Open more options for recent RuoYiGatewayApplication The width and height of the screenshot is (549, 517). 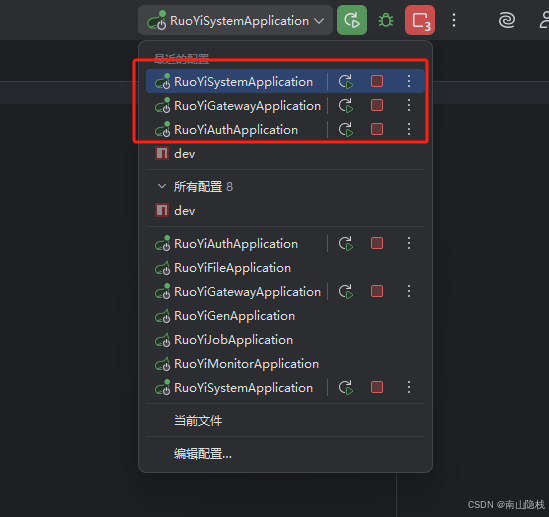pyautogui.click(x=409, y=105)
